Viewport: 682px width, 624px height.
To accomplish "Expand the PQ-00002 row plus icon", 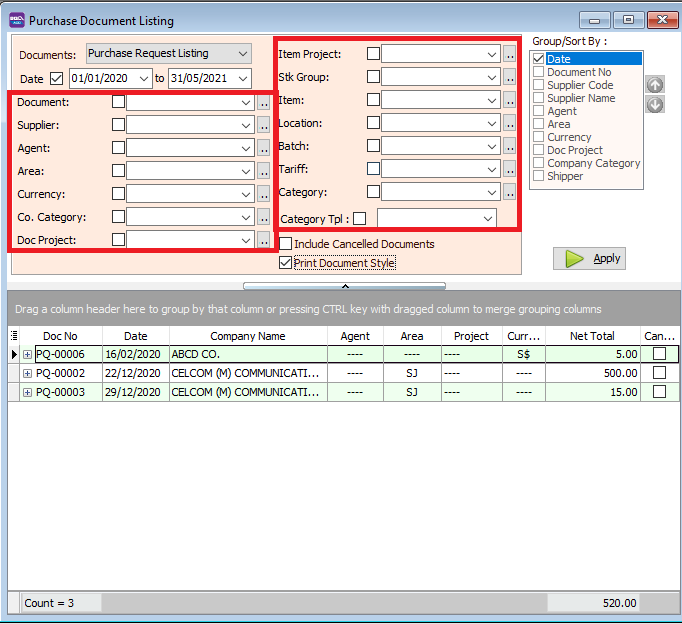I will [x=27, y=373].
